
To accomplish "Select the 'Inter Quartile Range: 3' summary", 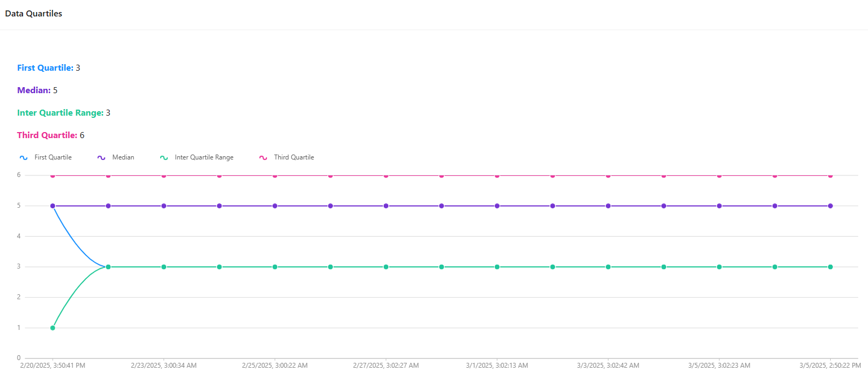I will 64,113.
